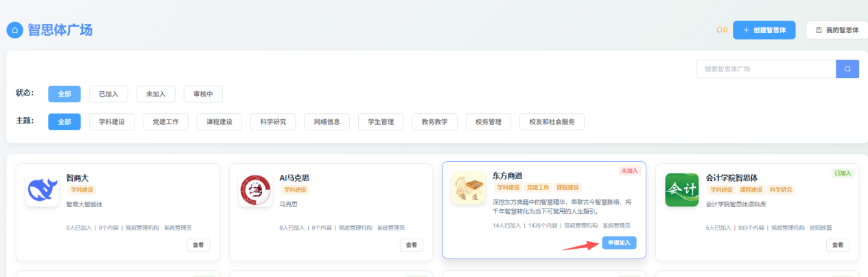Open the 智商大 whale logo thumbnail

tap(43, 190)
